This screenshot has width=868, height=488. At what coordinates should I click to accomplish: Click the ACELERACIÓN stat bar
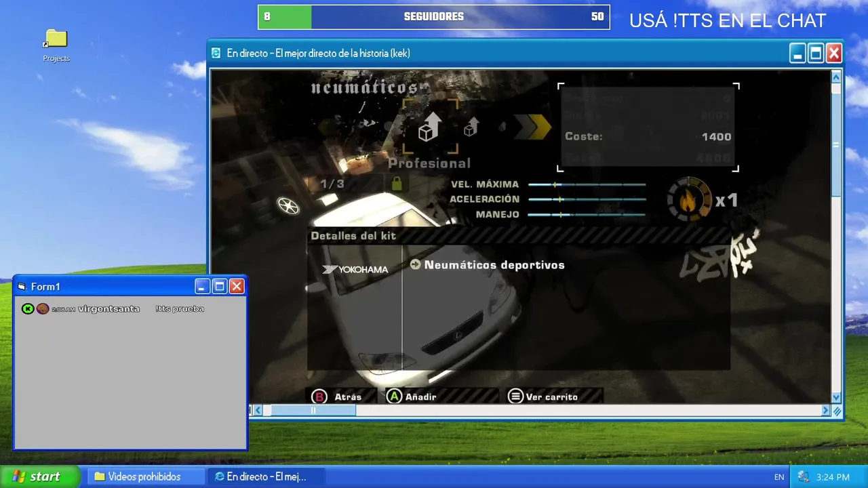pos(587,199)
